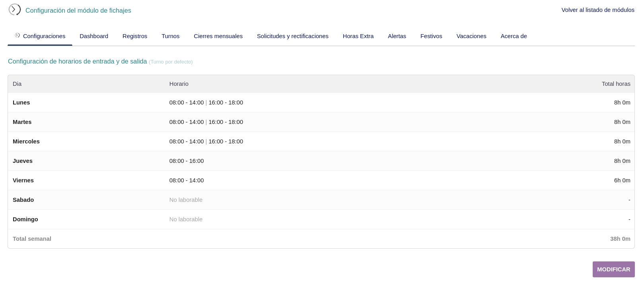
Task: Click the clock logo icon beside the module title
Action: [15, 10]
